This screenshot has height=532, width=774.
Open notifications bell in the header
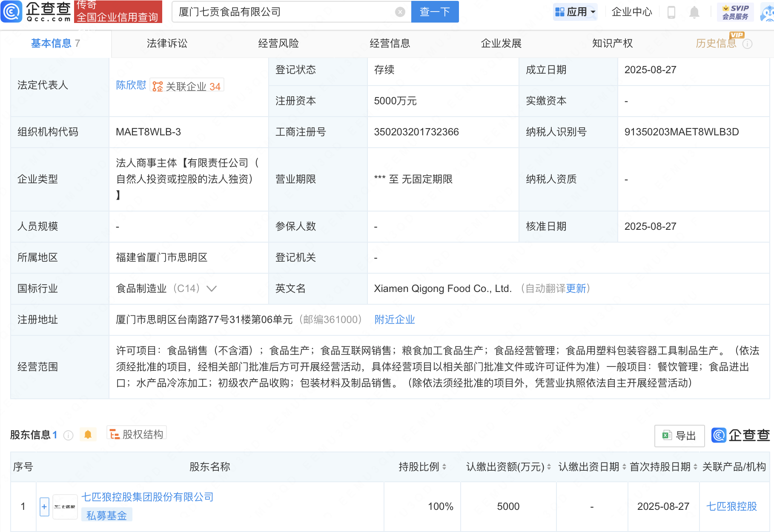point(694,12)
